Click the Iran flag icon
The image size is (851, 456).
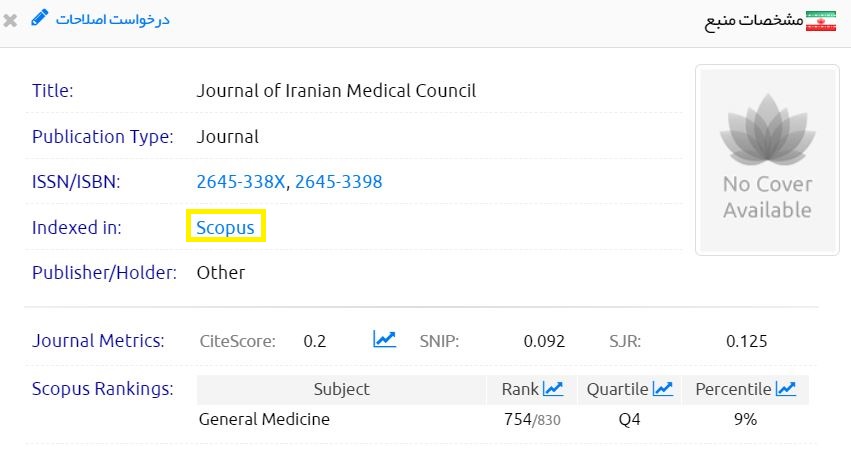pos(821,20)
